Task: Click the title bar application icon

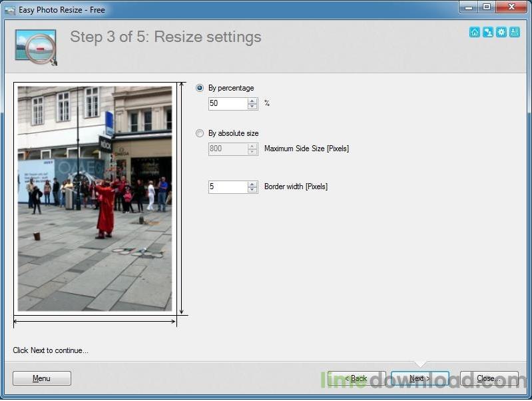Action: 9,10
